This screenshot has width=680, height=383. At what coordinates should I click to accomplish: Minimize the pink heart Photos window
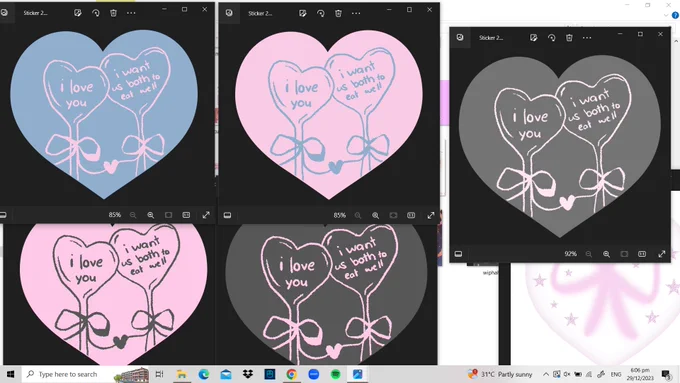pyautogui.click(x=389, y=10)
